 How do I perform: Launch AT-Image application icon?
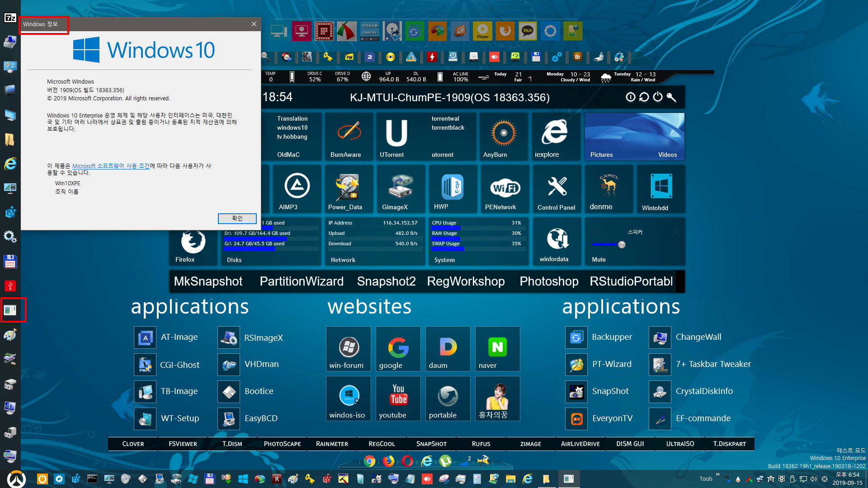point(145,338)
